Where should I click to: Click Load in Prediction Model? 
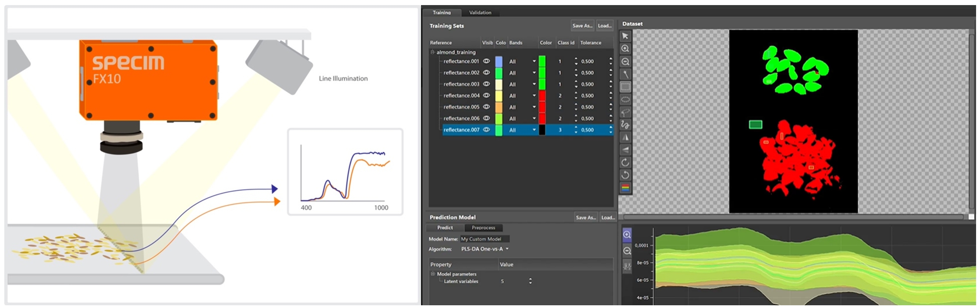click(x=607, y=217)
